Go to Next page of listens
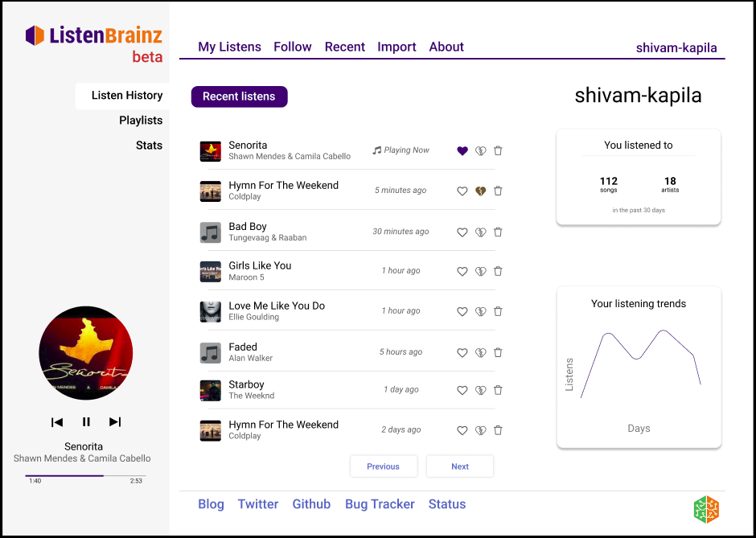This screenshot has width=756, height=538. coord(460,466)
